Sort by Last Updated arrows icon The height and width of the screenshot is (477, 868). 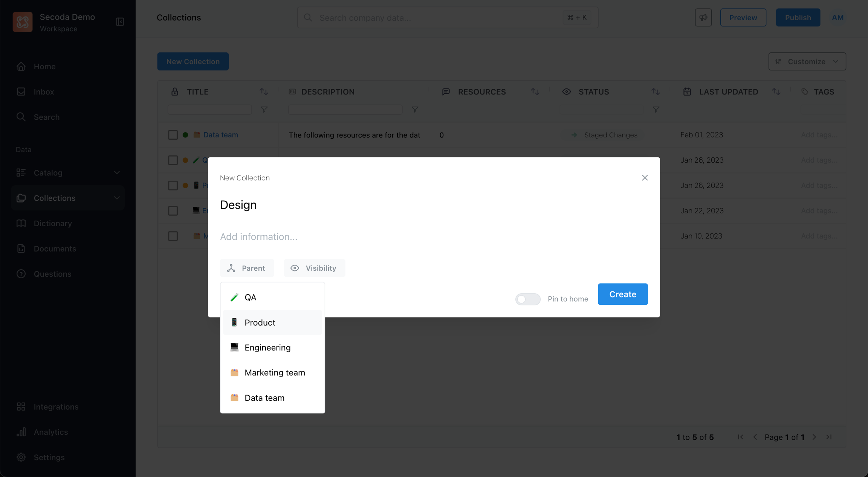776,91
